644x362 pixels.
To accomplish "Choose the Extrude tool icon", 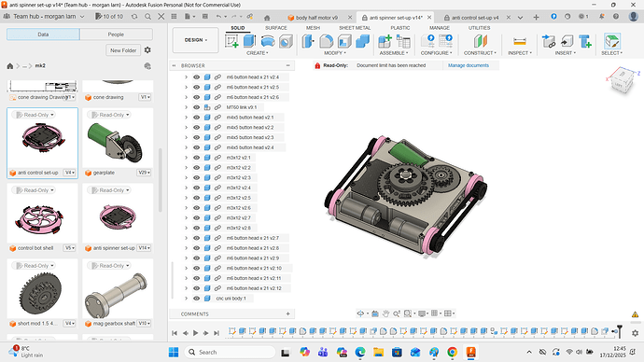I will [x=249, y=41].
